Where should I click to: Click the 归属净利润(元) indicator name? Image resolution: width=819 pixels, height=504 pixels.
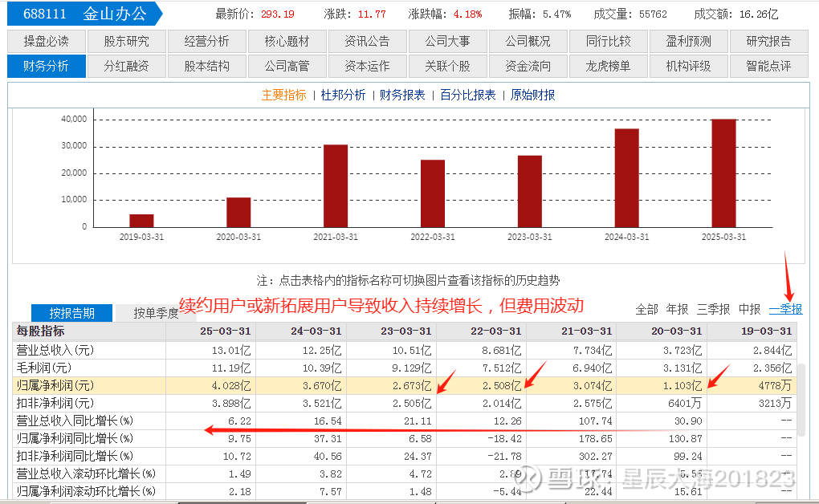click(x=55, y=386)
